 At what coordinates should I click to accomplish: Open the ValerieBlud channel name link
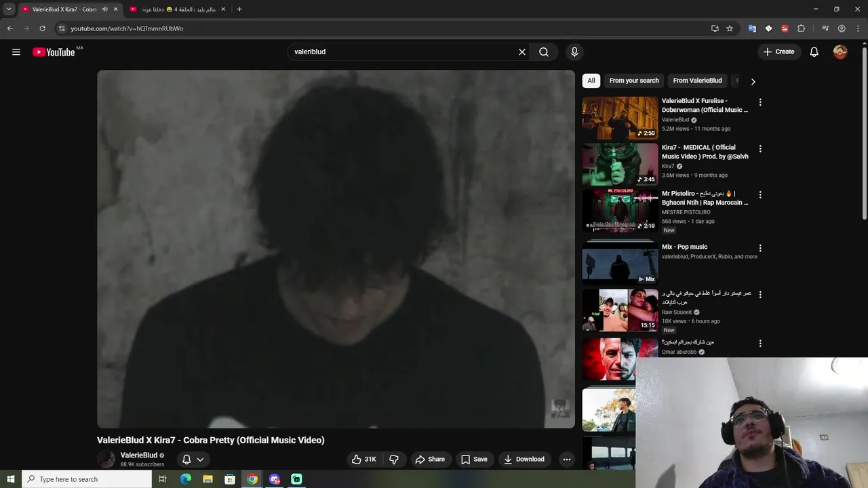click(138, 455)
